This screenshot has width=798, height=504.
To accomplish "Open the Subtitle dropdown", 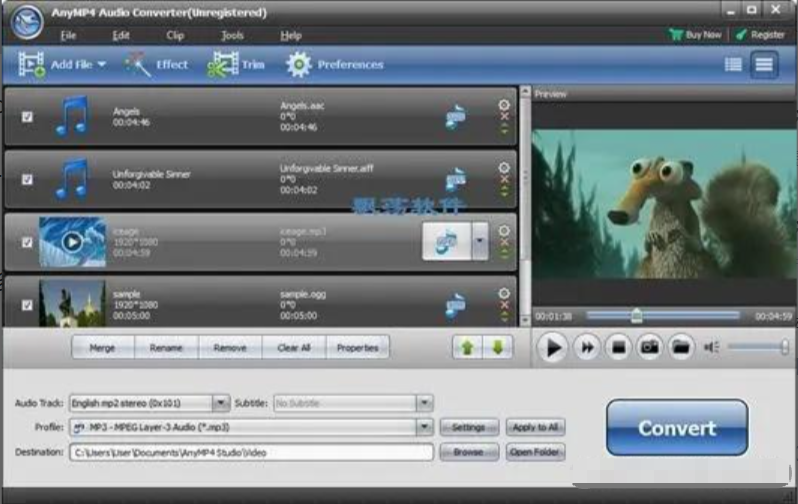I will click(424, 403).
